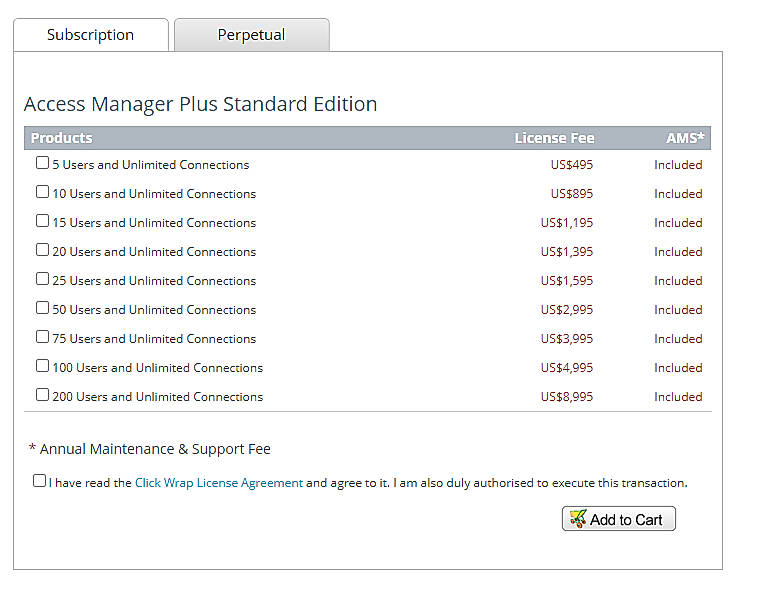Enable the 20 Users and Unlimited Connections checkbox

coord(43,250)
